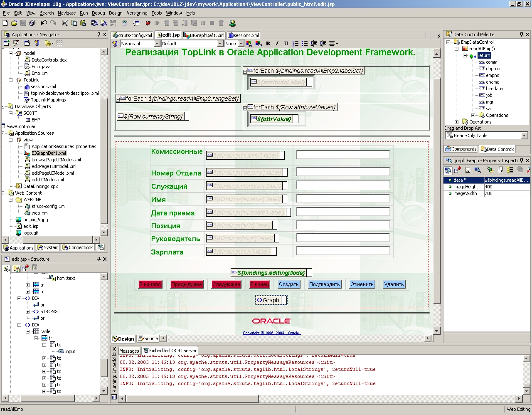Click the Отменить button in the form
This screenshot has height=415, width=532.
click(362, 284)
